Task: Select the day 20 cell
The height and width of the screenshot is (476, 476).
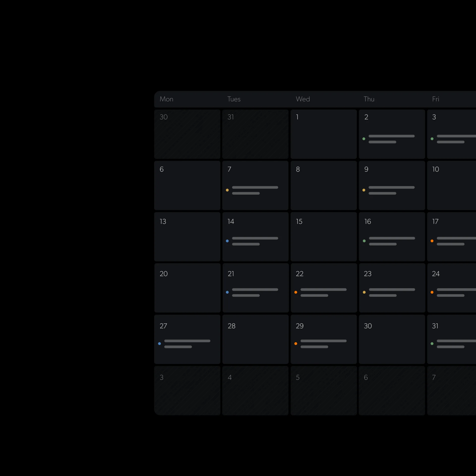Action: coord(187,288)
